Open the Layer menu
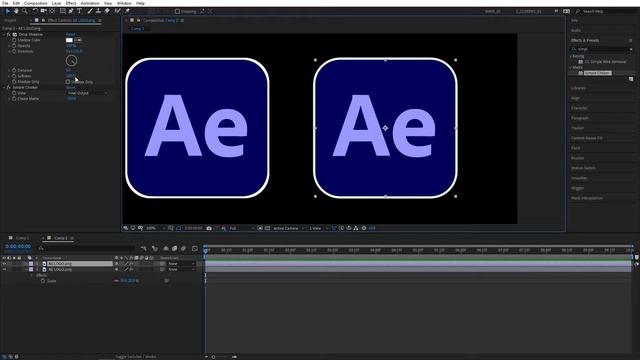Image resolution: width=640 pixels, height=360 pixels. click(56, 3)
